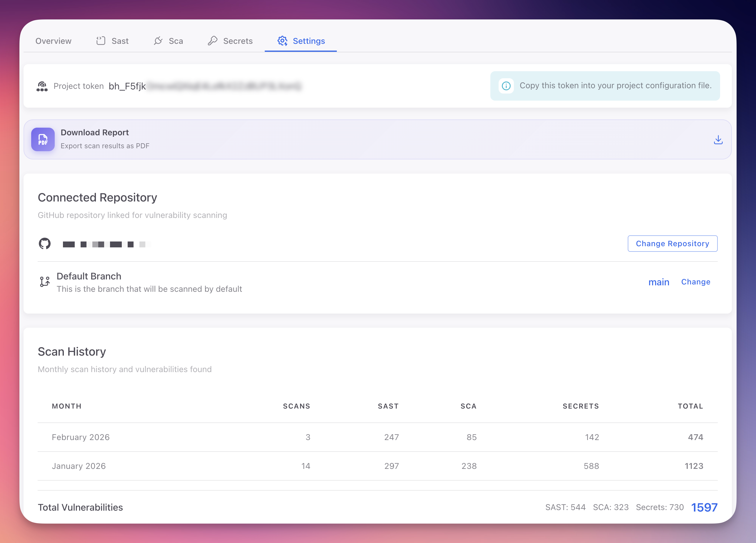The width and height of the screenshot is (756, 543).
Task: Click the branch icon on the Sast tab
Action: pyautogui.click(x=101, y=40)
